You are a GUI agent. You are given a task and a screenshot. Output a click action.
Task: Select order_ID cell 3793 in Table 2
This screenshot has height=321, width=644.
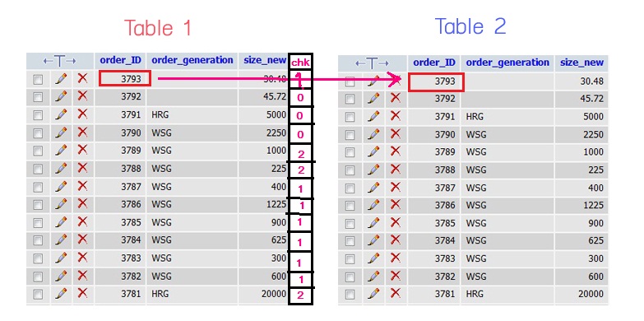(x=436, y=81)
